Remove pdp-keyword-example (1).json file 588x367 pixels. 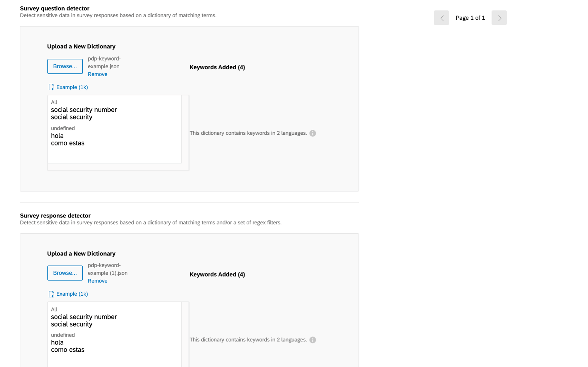click(98, 281)
